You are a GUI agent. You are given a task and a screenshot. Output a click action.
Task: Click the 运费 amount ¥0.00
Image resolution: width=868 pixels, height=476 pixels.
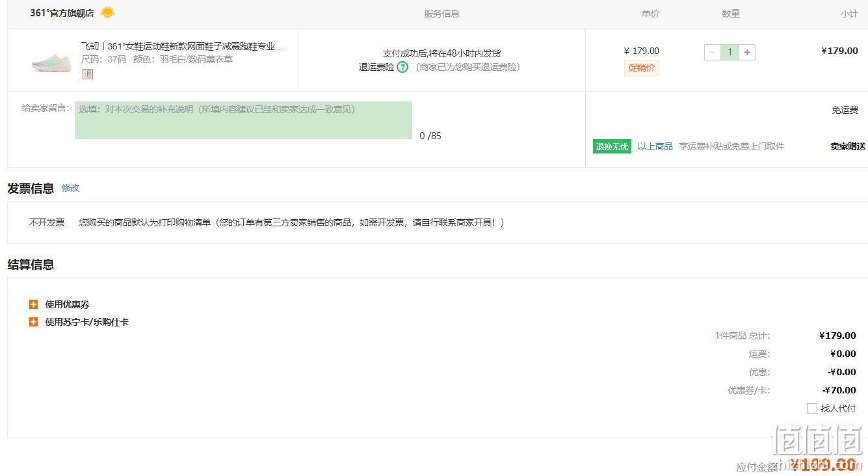pyautogui.click(x=843, y=354)
